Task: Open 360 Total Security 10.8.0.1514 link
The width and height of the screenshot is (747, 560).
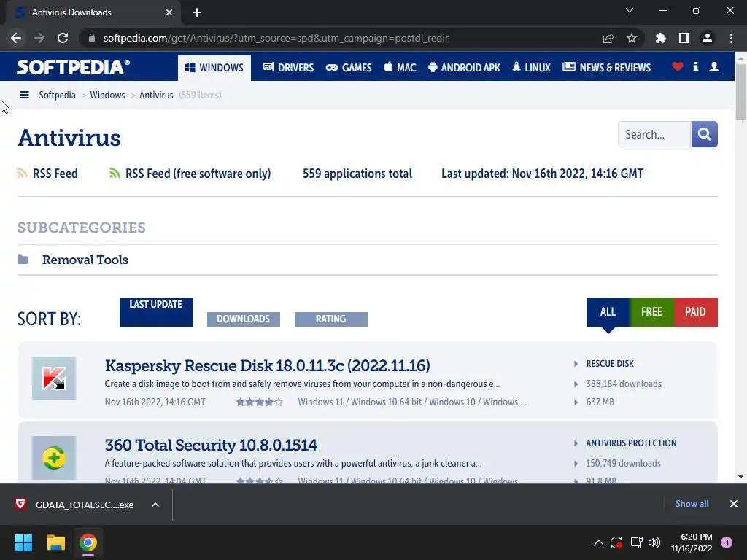Action: point(211,445)
